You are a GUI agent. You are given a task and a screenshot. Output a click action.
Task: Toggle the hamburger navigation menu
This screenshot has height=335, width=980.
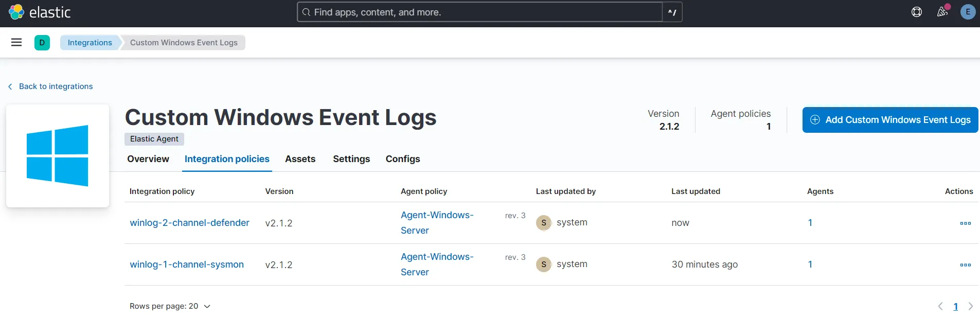(16, 42)
